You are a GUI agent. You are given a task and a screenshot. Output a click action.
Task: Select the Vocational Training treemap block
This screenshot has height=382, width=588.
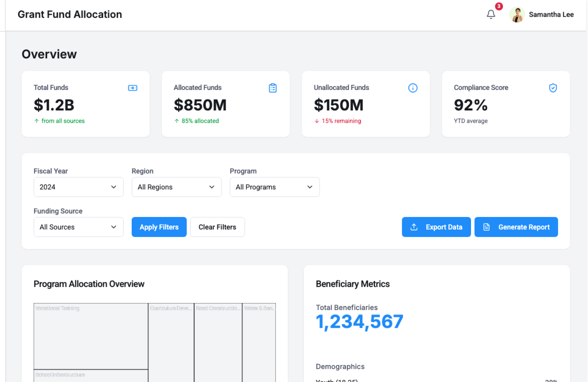91,337
